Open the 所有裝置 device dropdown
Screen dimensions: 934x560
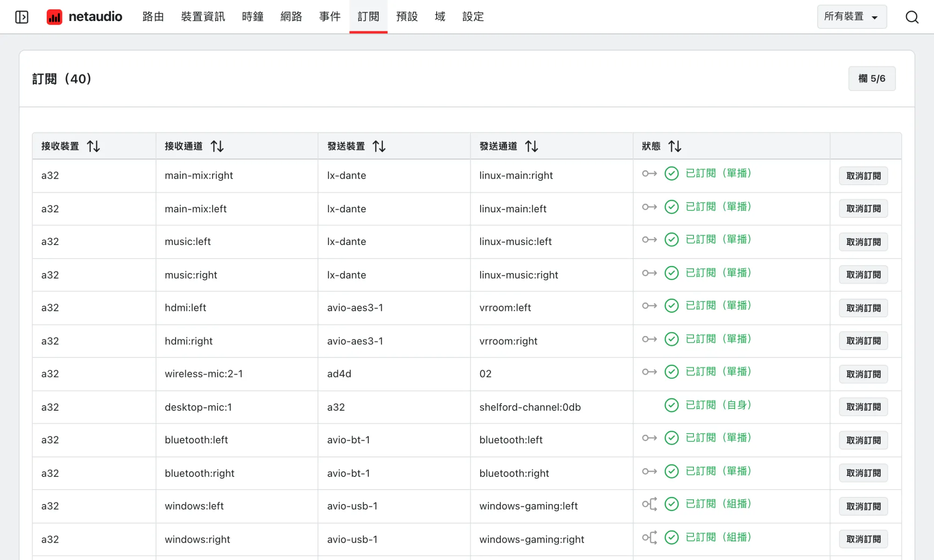coord(852,17)
